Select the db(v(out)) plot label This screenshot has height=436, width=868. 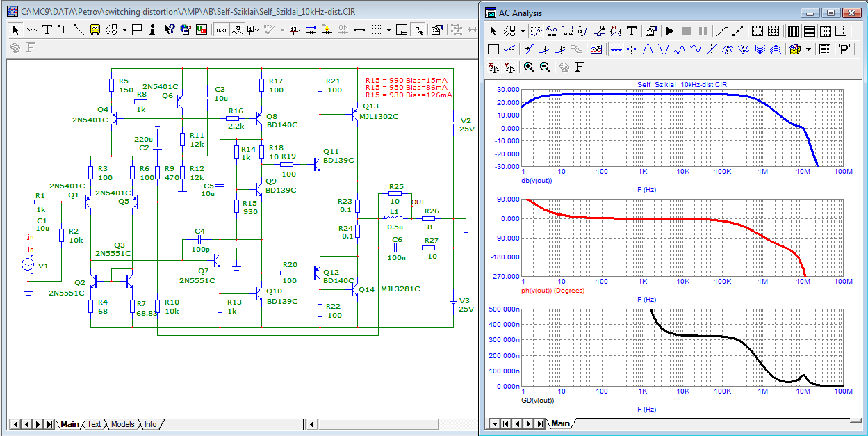[537, 181]
